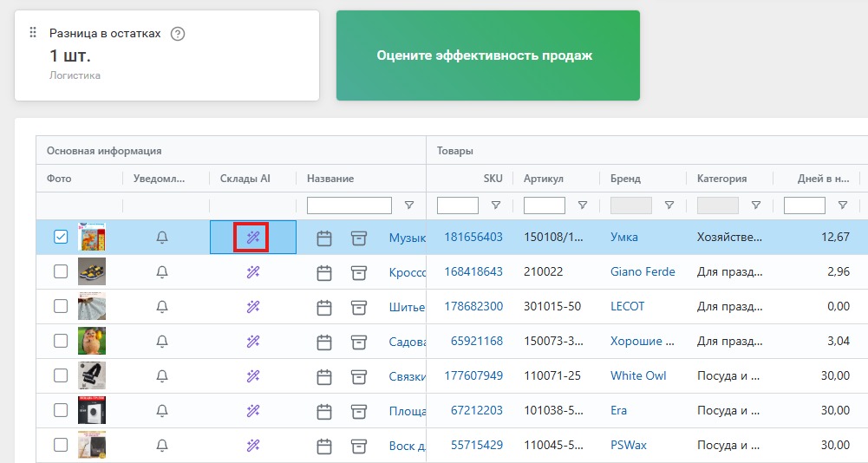Check the checkbox for SKU 178682300 row

coord(61,306)
